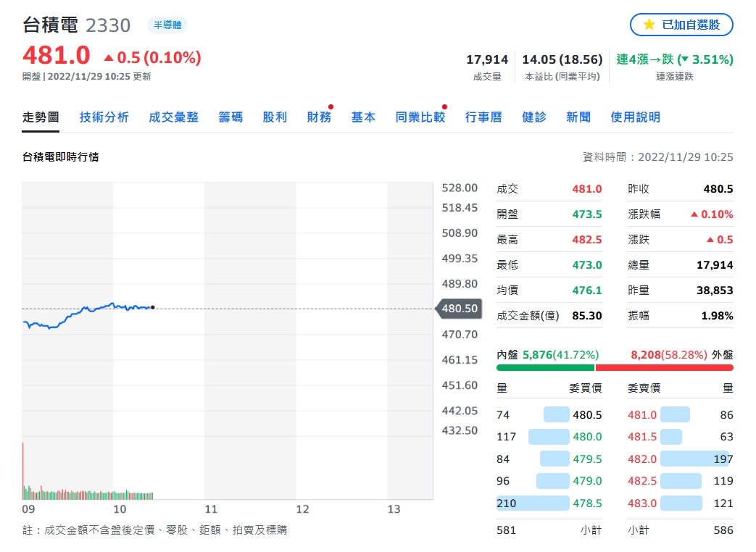Screen dimensions: 756x552
Task: Click the bid price 480.0
Action: [587, 437]
